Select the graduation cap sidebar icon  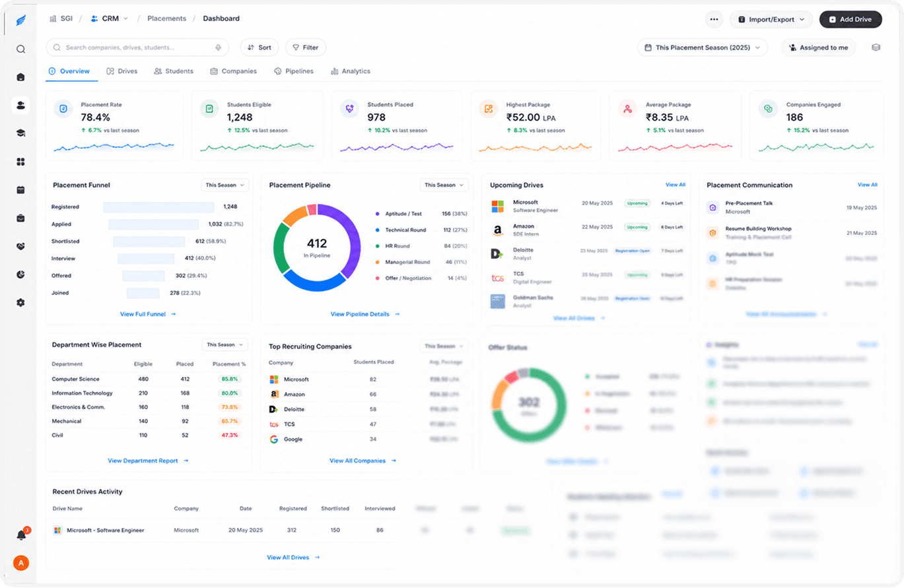(20, 133)
